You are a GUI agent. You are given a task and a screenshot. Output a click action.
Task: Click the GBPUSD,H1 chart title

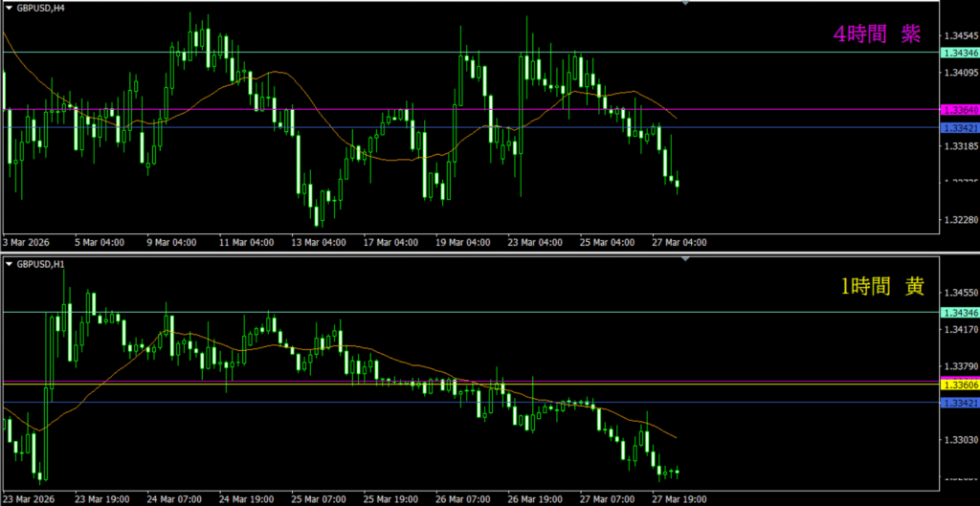pyautogui.click(x=39, y=263)
